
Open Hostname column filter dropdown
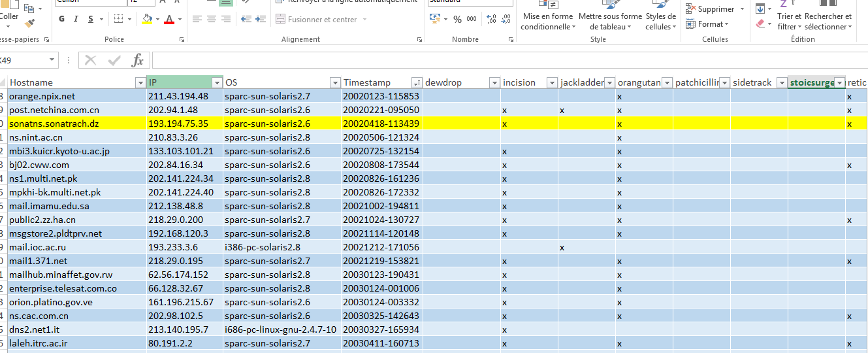pyautogui.click(x=140, y=82)
